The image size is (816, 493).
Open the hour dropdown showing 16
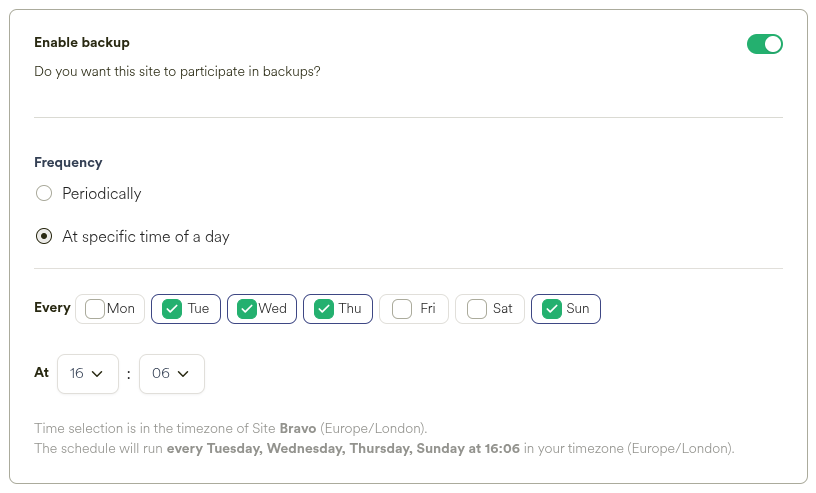coord(88,373)
